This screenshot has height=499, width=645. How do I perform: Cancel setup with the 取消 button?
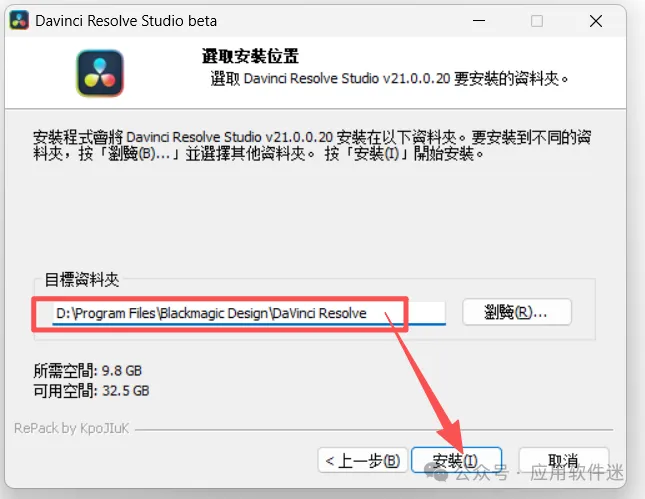564,460
